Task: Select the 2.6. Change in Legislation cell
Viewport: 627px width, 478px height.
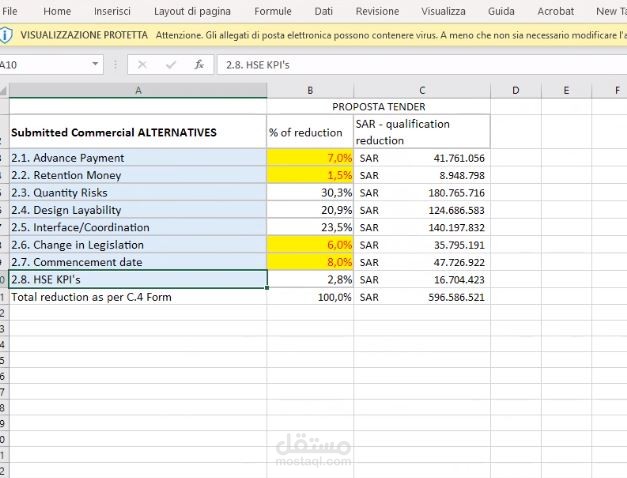Action: tap(138, 244)
